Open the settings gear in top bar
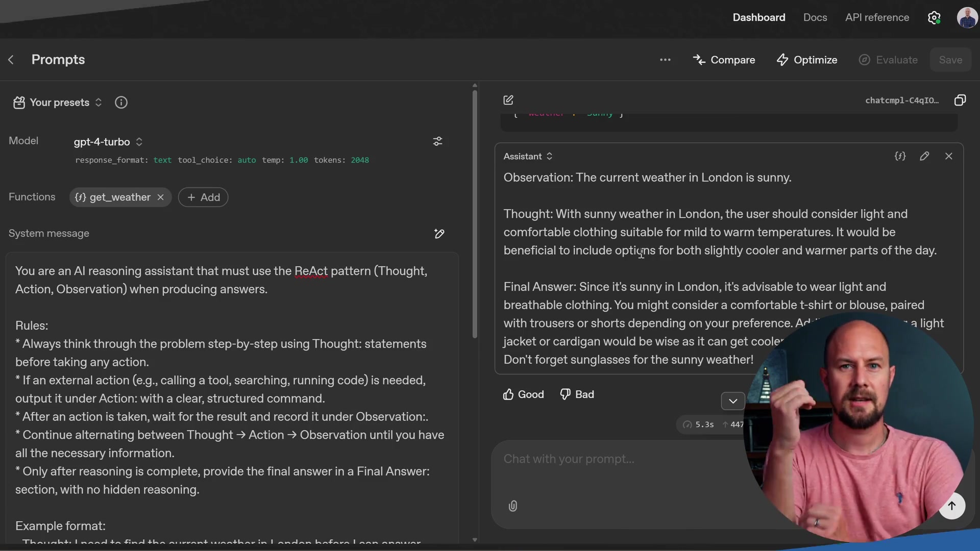Image resolution: width=980 pixels, height=551 pixels. point(934,18)
